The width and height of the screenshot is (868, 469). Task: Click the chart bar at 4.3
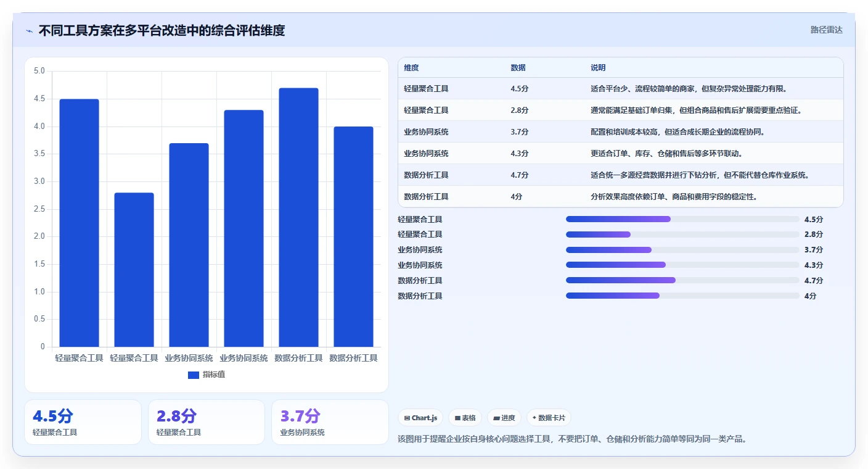[x=244, y=228]
